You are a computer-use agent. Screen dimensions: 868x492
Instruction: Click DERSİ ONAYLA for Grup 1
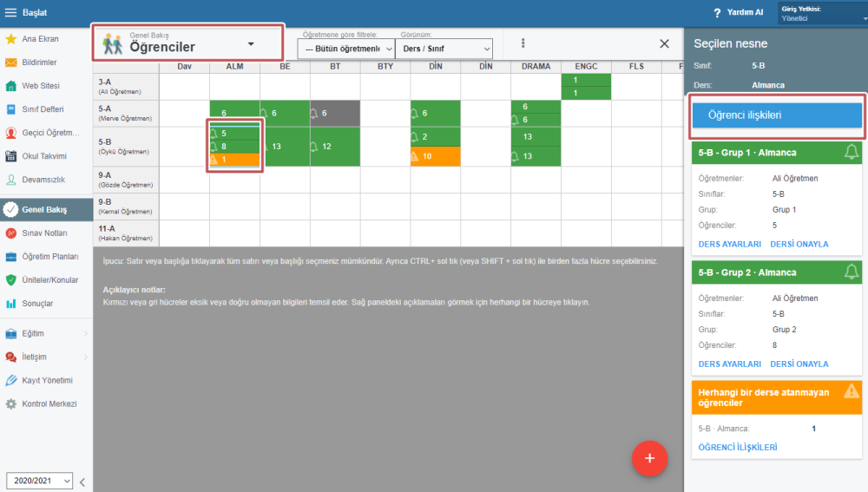(x=799, y=244)
